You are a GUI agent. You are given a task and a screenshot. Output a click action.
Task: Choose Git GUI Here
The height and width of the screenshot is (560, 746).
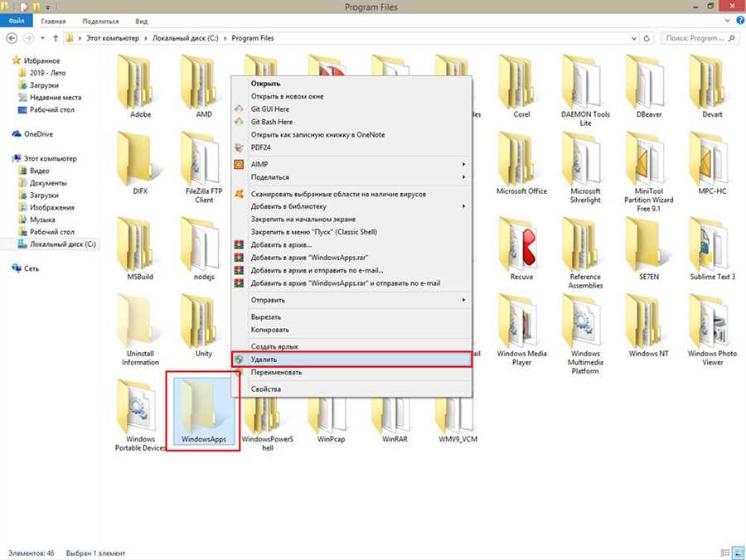(351, 109)
